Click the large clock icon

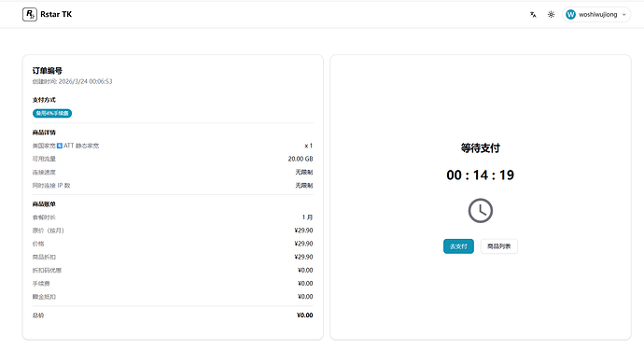click(480, 211)
